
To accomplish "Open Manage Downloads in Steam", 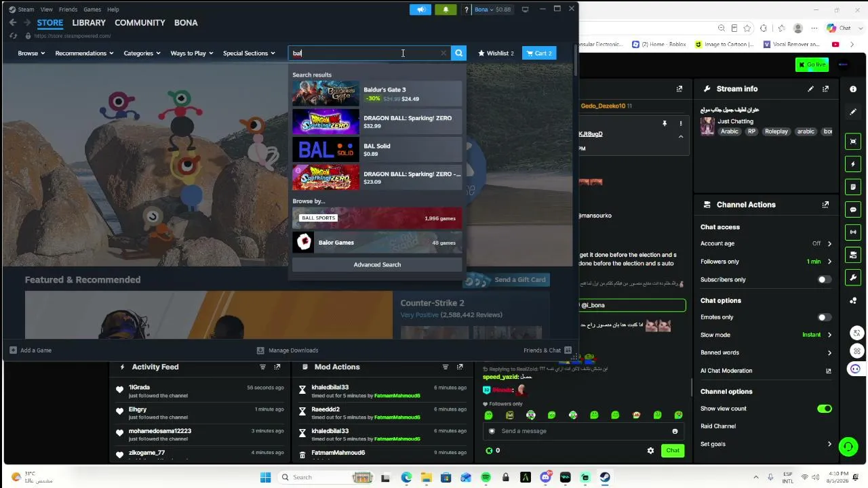I will (x=288, y=350).
